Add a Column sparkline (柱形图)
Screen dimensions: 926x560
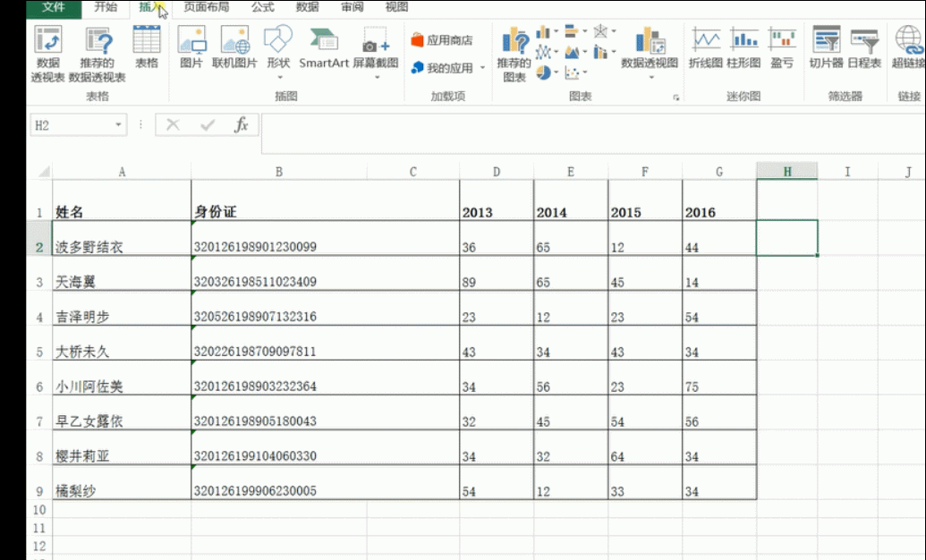click(744, 47)
